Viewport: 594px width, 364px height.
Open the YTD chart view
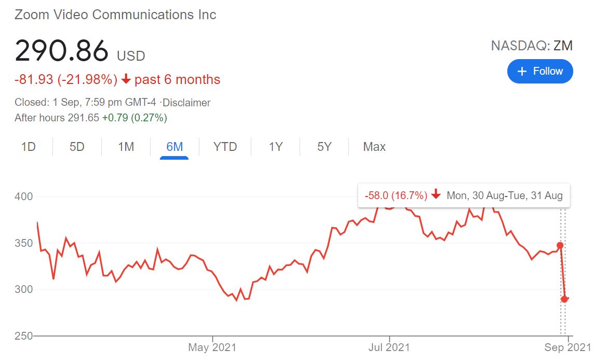point(225,146)
